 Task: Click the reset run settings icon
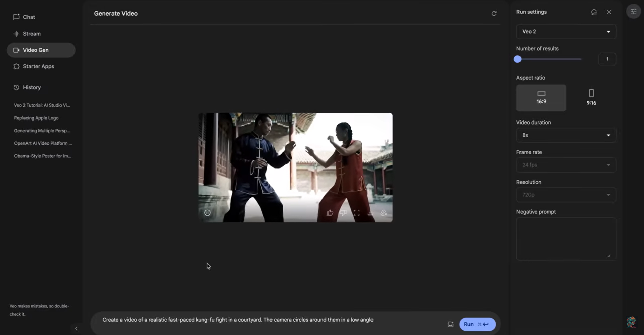594,12
